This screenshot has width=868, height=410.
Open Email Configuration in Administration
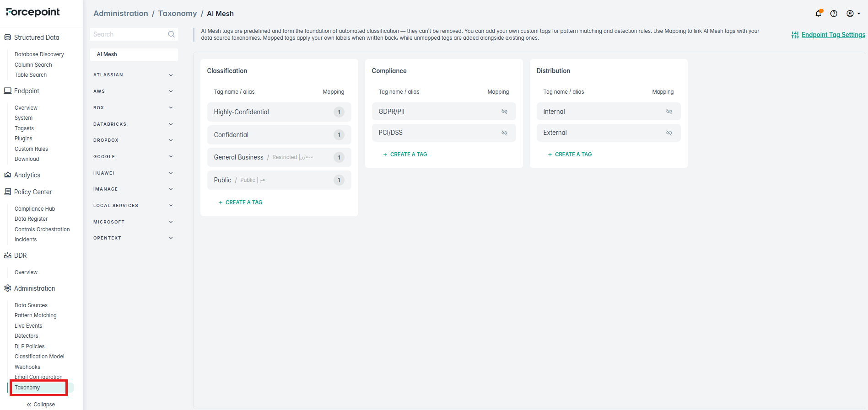pyautogui.click(x=38, y=377)
